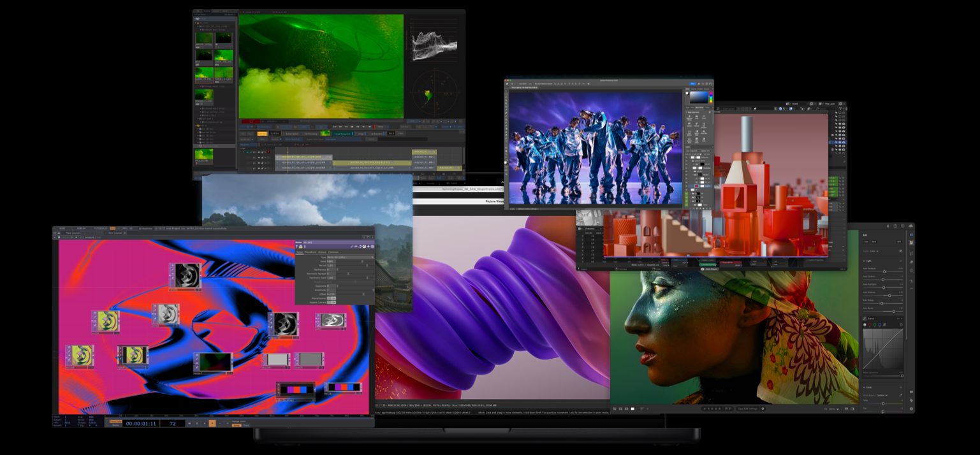Screen dimensions: 980x455
Task: Toggle the Monochrome switch in Noise parameters
Action: [x=332, y=298]
